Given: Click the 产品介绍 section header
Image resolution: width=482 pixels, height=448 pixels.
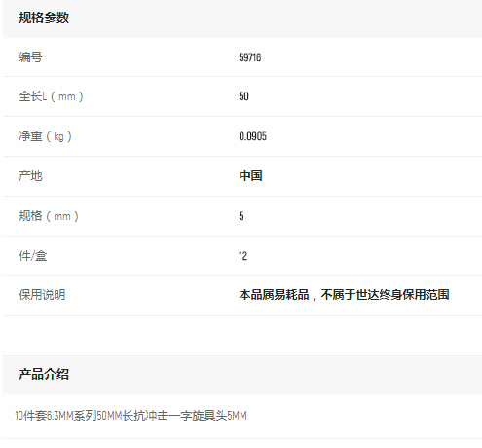Looking at the screenshot, I should pos(44,374).
